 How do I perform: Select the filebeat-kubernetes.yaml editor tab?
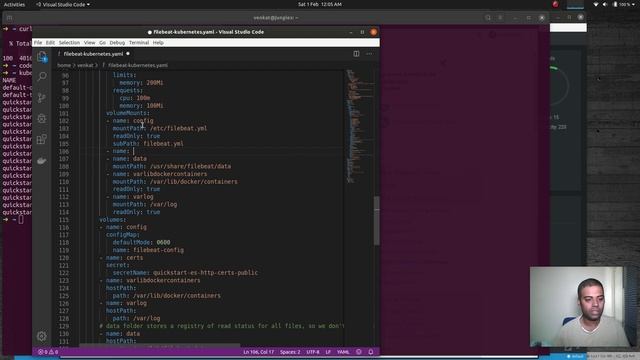[x=93, y=54]
